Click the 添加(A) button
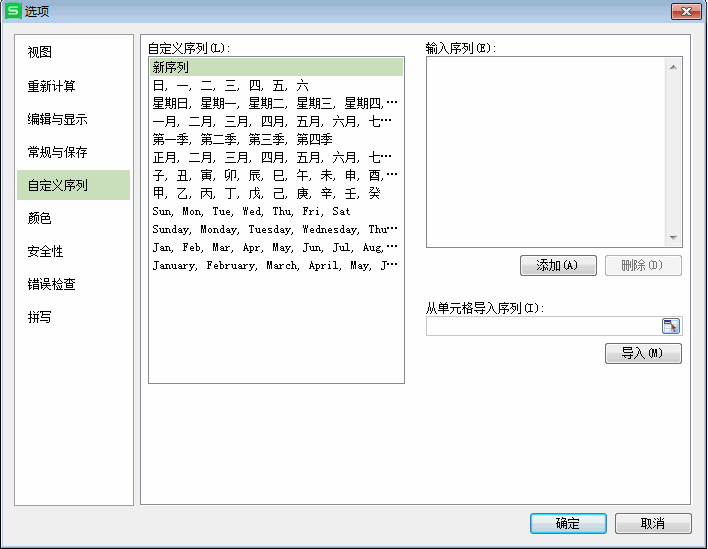This screenshot has height=549, width=708. (x=558, y=265)
